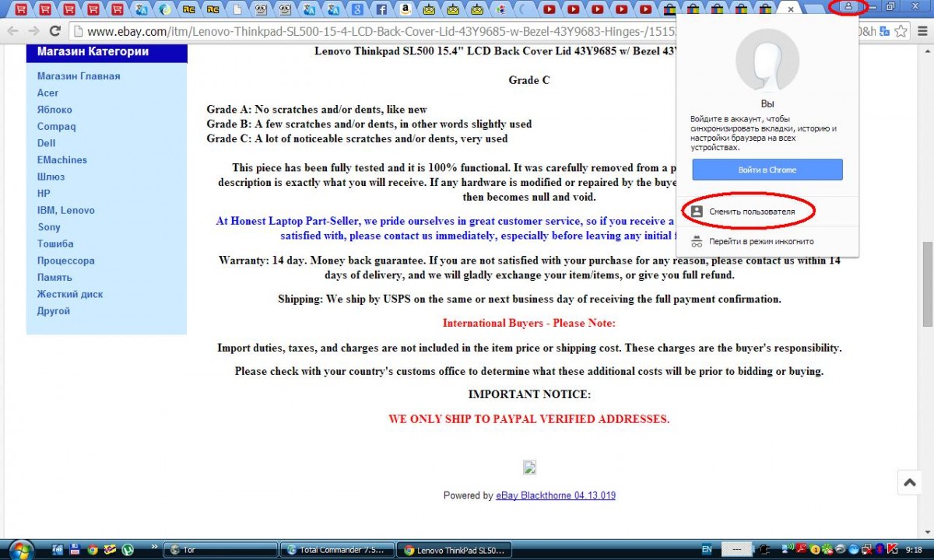Reload the page with the refresh icon
Viewport: 934px width, 560px height.
coord(54,32)
